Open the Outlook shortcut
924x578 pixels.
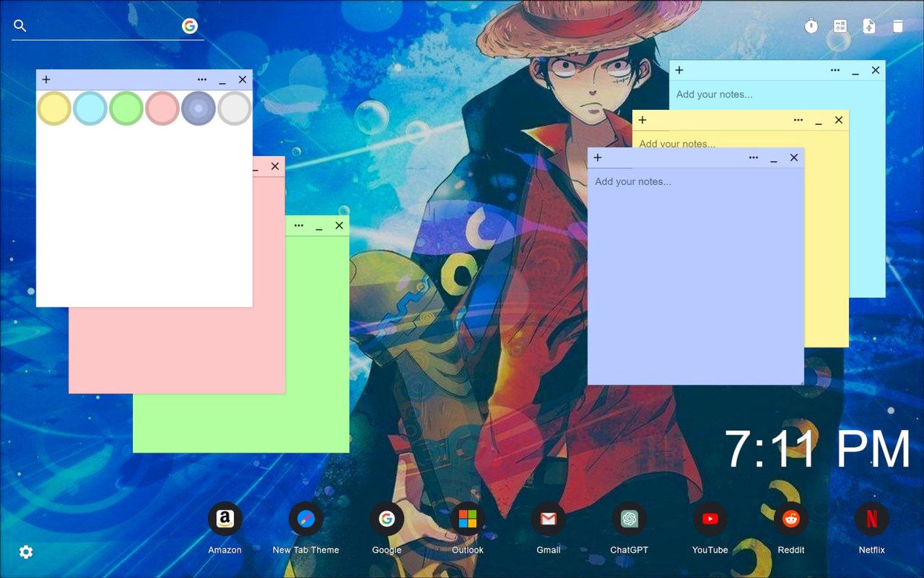(468, 528)
